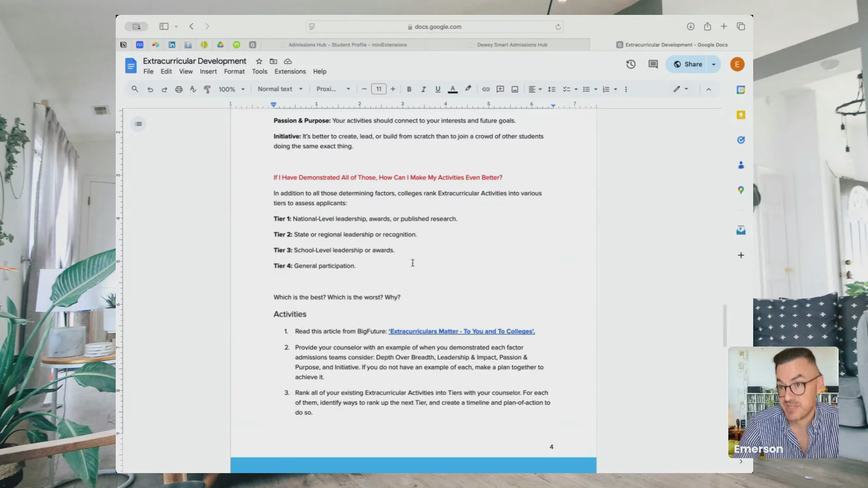Open the checklist dropdown arrow

(x=576, y=89)
